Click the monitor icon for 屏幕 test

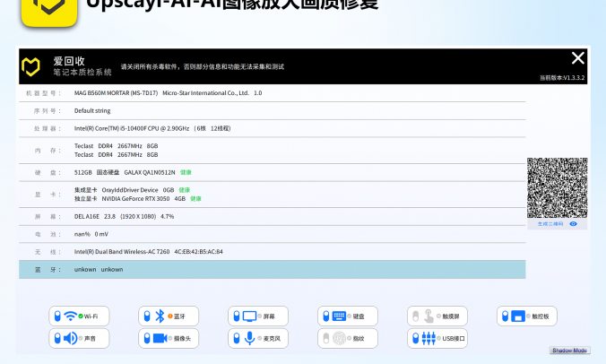[249, 316]
